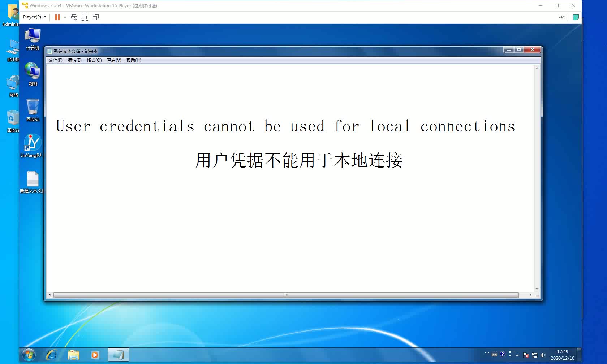Screen dimensions: 607x364
Task: Open the Windows 7 Start button
Action: 29,355
